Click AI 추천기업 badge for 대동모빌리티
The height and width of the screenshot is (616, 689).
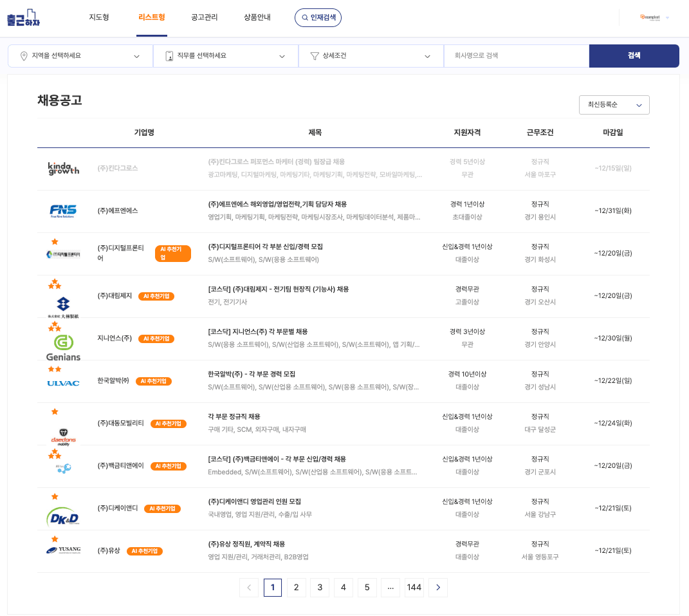169,424
